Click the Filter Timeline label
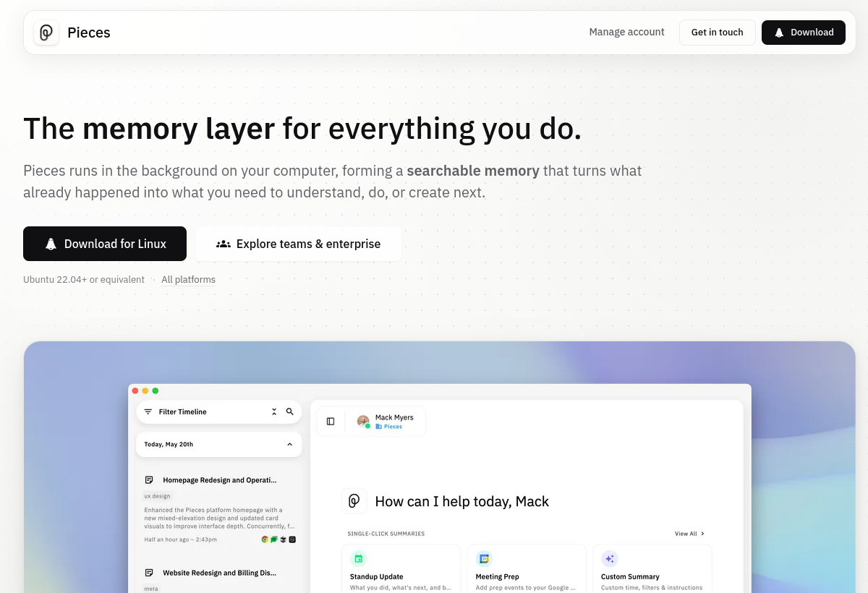868x593 pixels. tap(182, 411)
